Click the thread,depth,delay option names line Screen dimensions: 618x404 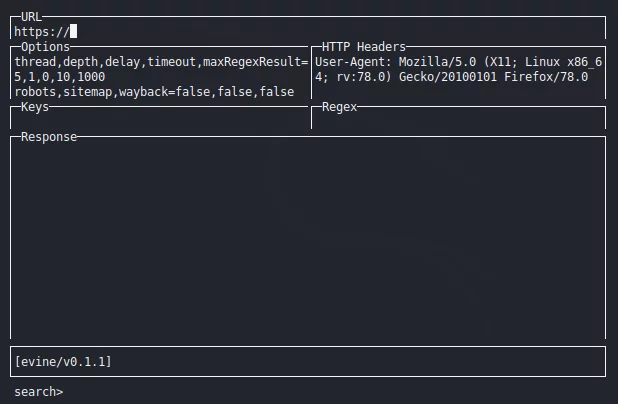(x=161, y=62)
